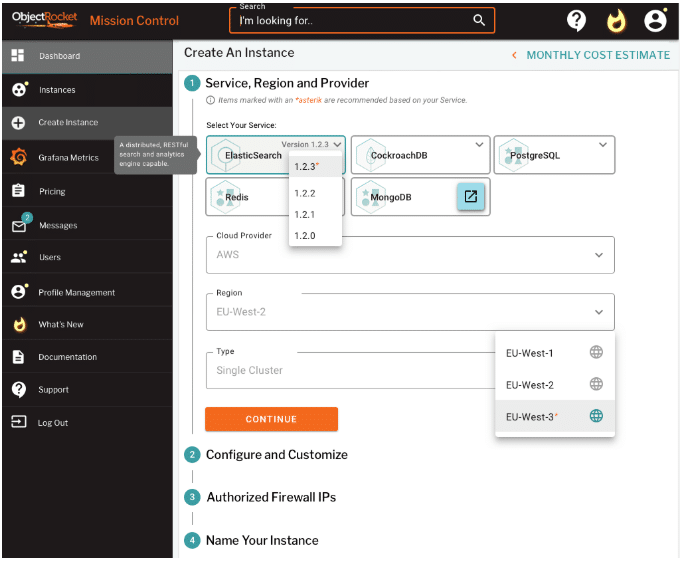Click the Log Out exit icon

pyautogui.click(x=19, y=422)
